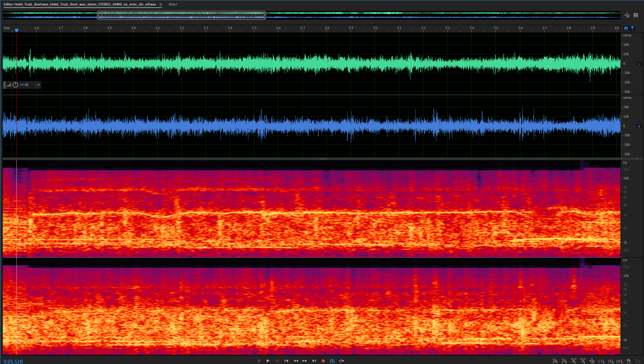
Task: Click Zoom In (Amplitude) icon
Action: click(555, 361)
